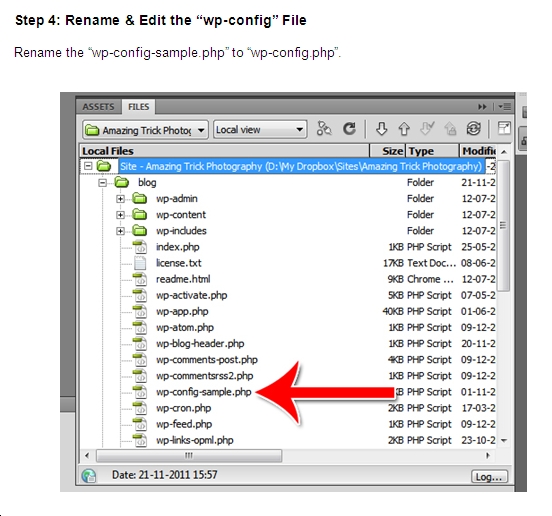Open the Local view dropdown
The width and height of the screenshot is (552, 516).
point(260,130)
